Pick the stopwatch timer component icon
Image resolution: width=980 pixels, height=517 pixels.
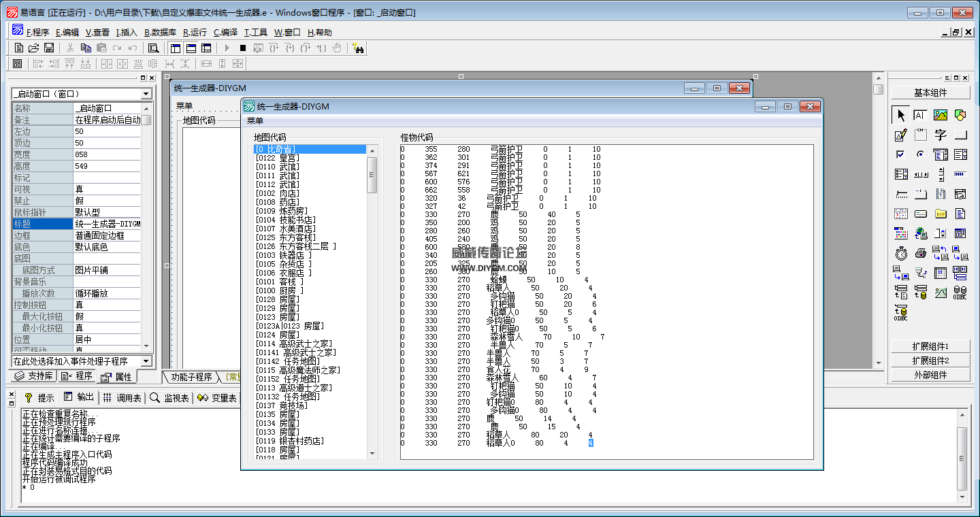tap(901, 253)
